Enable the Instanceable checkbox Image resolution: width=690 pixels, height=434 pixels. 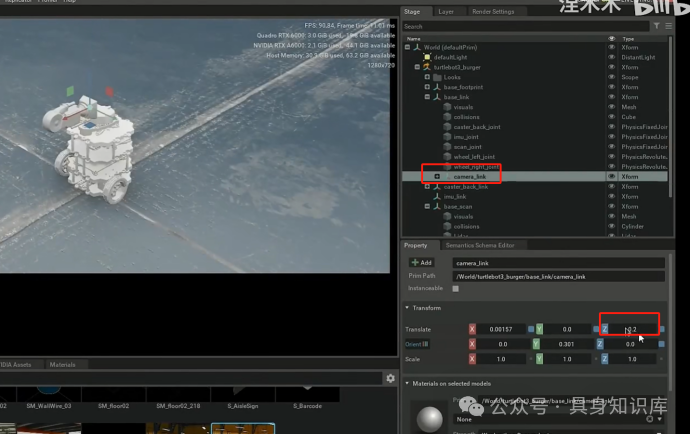pyautogui.click(x=456, y=288)
